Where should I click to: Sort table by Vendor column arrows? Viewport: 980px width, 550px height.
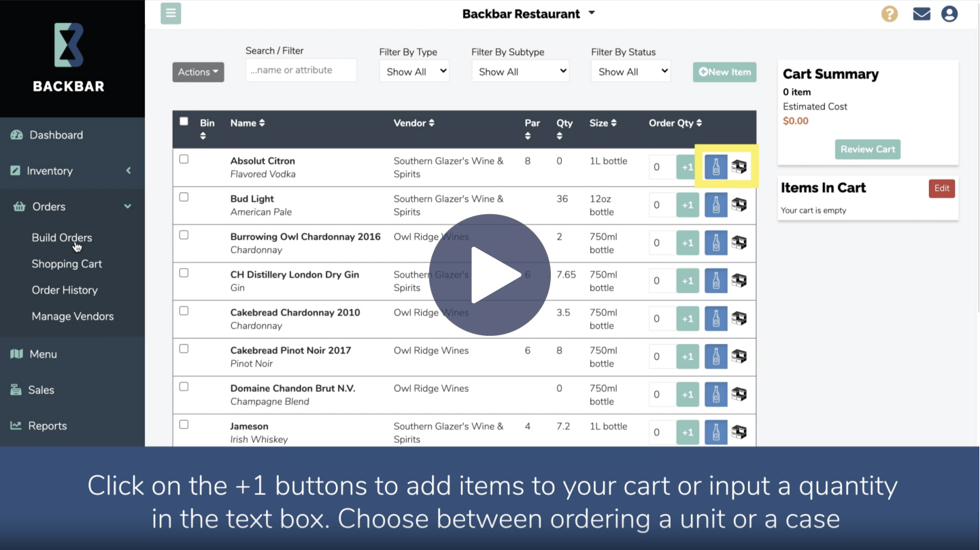(x=431, y=123)
